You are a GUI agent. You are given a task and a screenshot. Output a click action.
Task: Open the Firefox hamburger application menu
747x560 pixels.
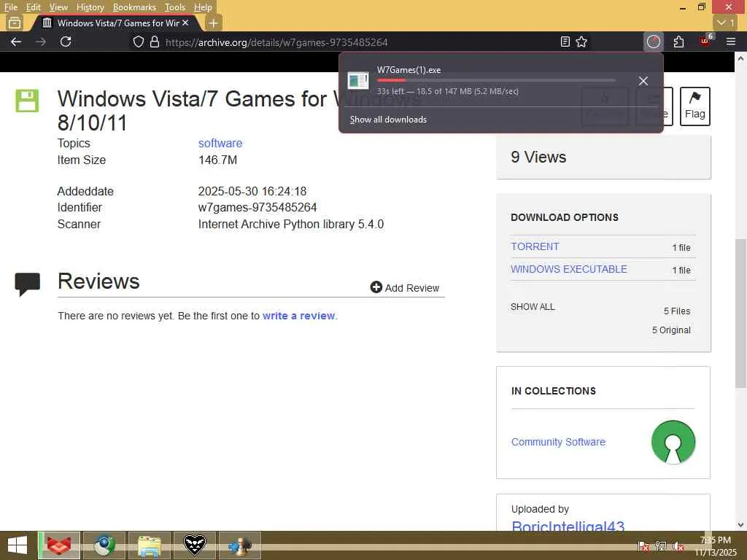click(x=731, y=42)
